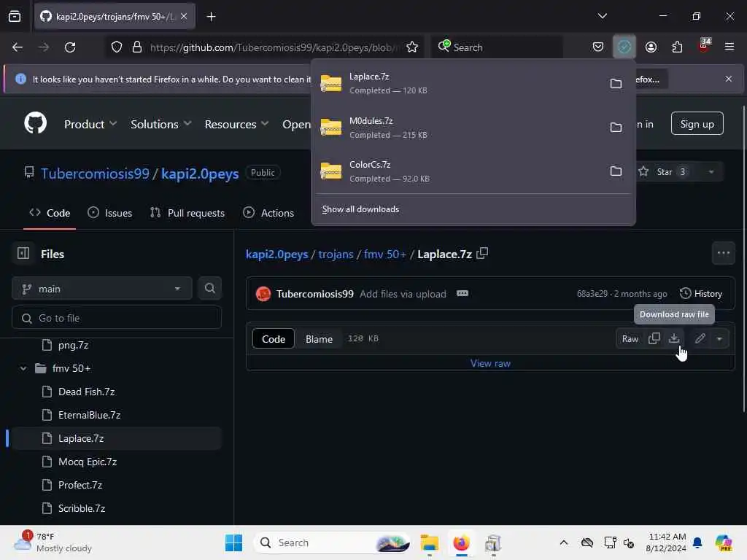747x560 pixels.
Task: Click the Sign up button
Action: pyautogui.click(x=697, y=124)
